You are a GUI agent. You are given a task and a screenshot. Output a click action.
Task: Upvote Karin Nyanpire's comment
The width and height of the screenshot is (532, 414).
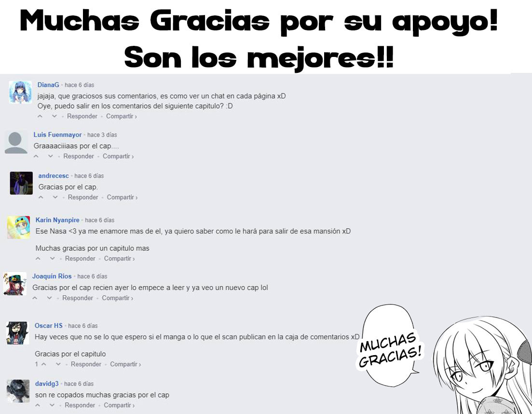[x=38, y=259]
